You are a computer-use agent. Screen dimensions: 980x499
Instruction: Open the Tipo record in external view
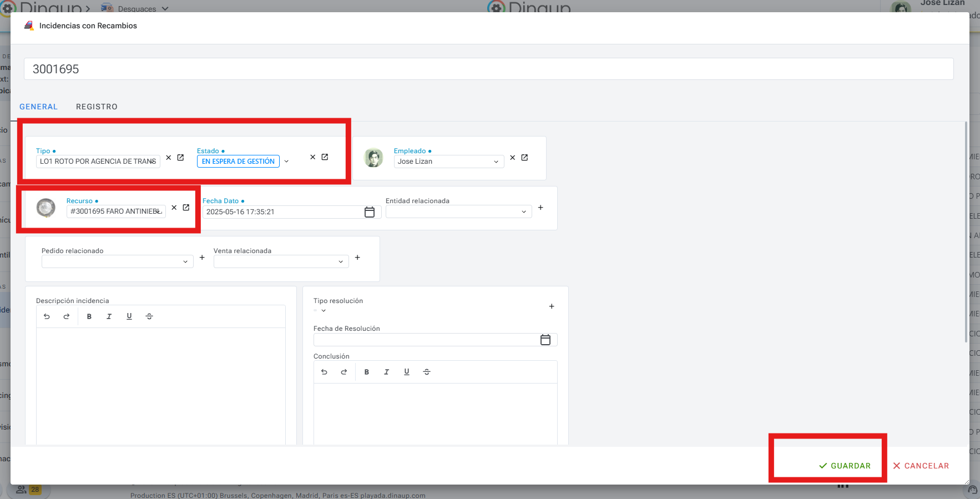[180, 158]
